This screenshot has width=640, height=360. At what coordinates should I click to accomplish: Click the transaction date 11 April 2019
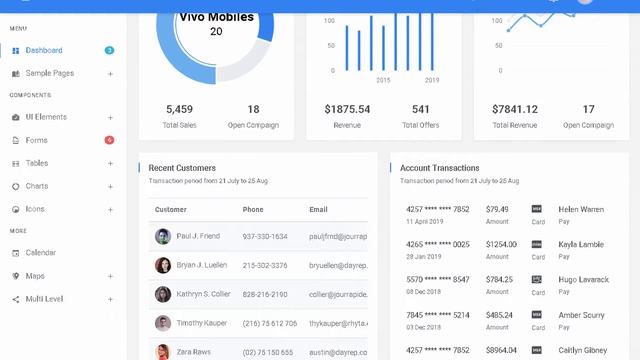point(424,222)
